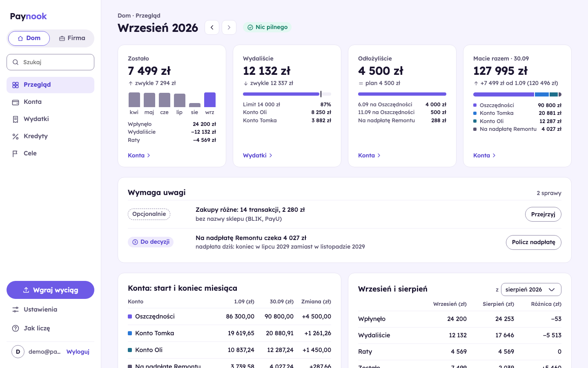Image resolution: width=588 pixels, height=368 pixels.
Task: Open Konta in the sidebar
Action: tap(50, 102)
